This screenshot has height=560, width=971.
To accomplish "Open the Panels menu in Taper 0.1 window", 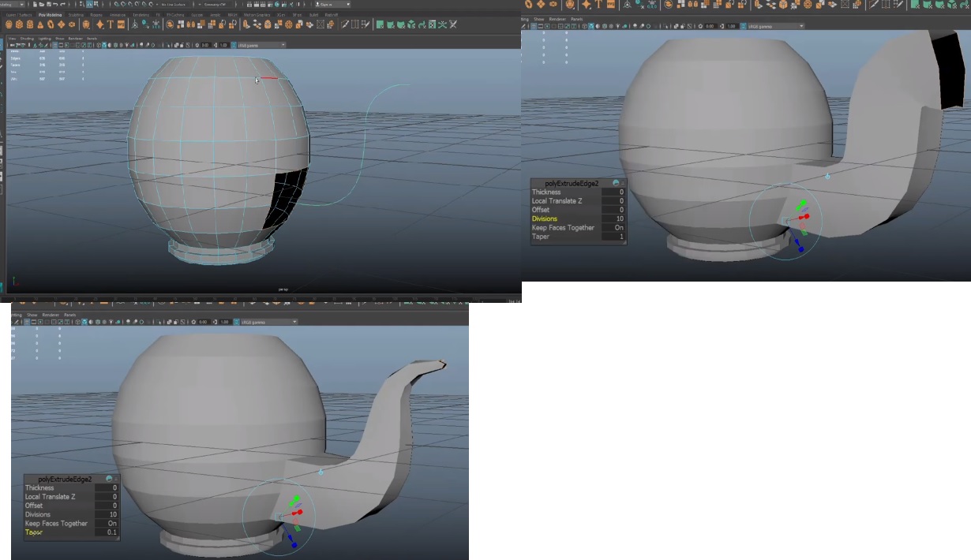I will (x=70, y=315).
